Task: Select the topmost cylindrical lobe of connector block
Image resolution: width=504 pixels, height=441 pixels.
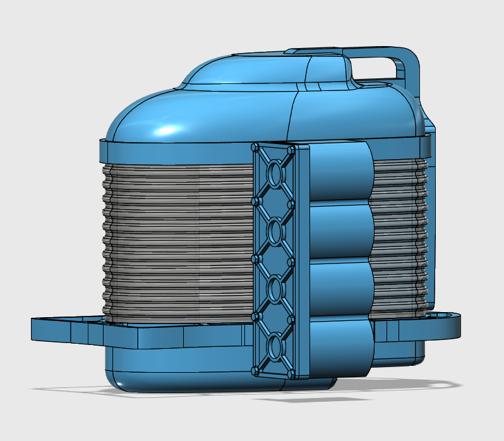Action: [x=340, y=172]
